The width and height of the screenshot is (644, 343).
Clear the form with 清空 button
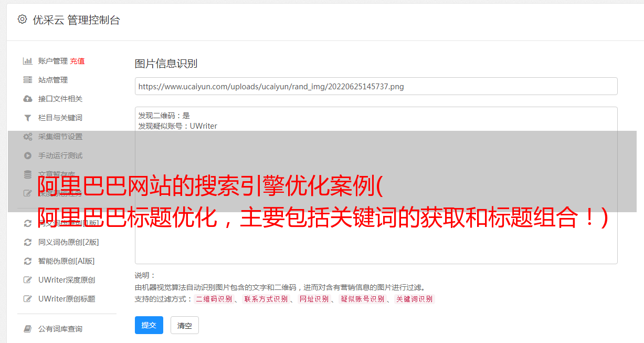pos(185,325)
